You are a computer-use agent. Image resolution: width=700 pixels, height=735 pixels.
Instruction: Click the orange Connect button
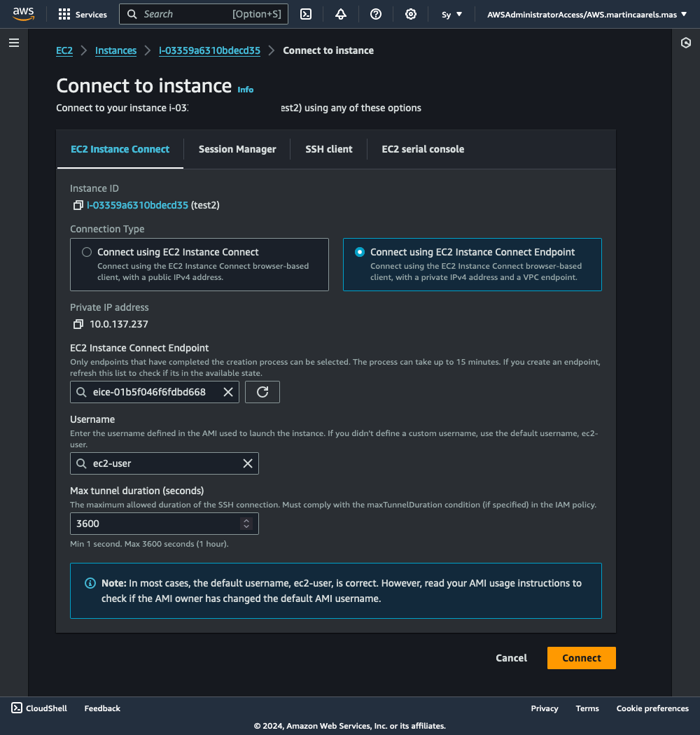point(581,658)
